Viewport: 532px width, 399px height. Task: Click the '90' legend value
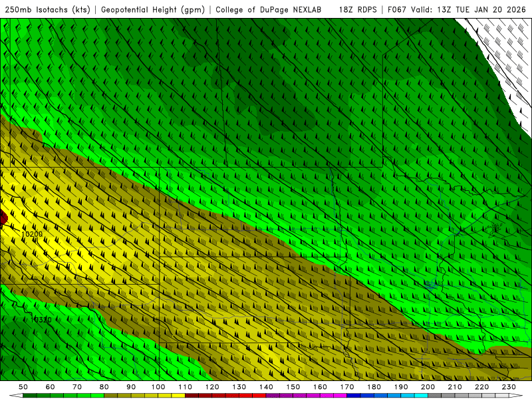pos(131,387)
